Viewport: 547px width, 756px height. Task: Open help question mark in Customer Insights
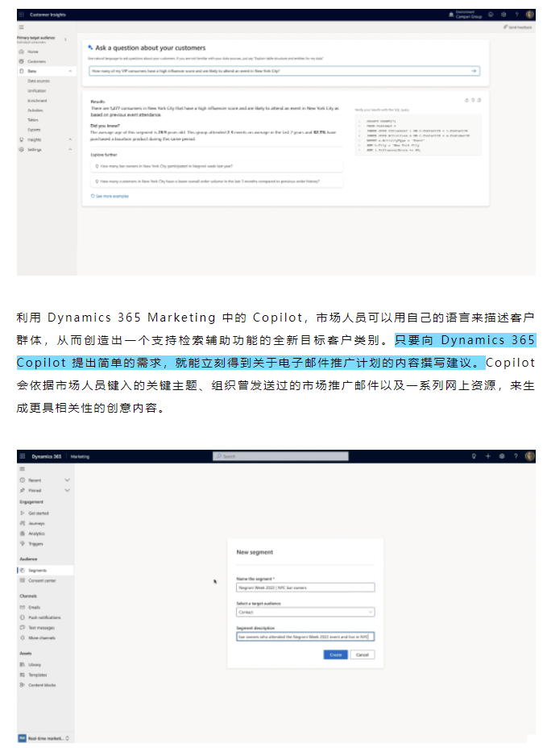[x=516, y=15]
